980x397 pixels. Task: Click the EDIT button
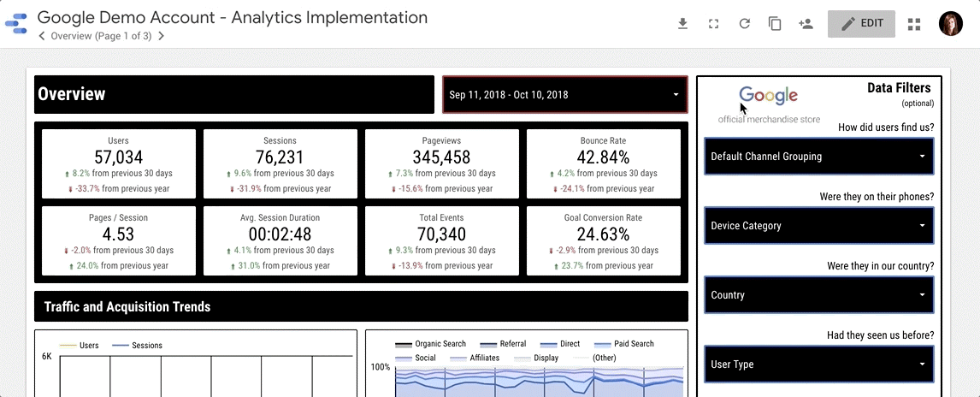click(861, 24)
